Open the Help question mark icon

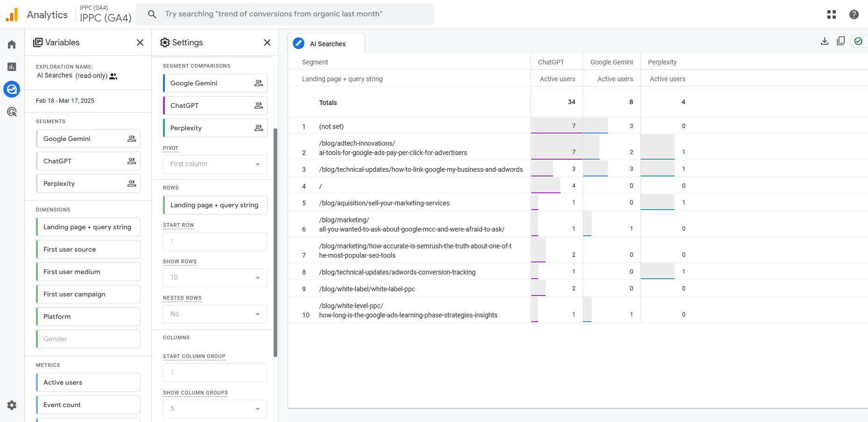tap(854, 14)
